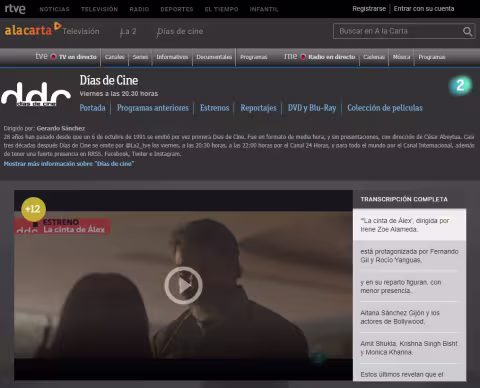Open Música menu
480x388 pixels.
[x=401, y=57]
